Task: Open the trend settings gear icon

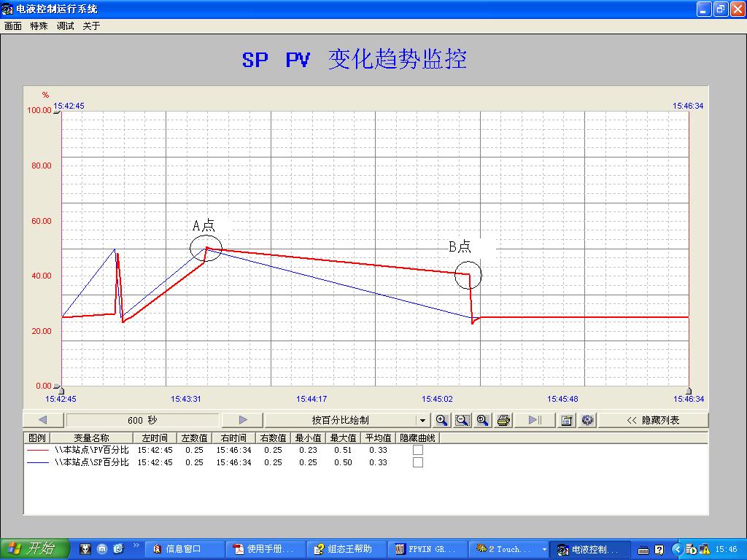Action: tap(587, 420)
